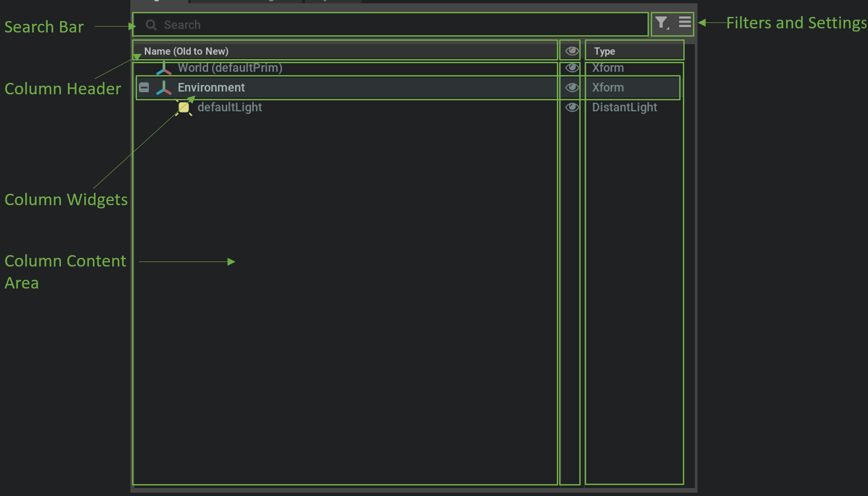Screen dimensions: 868x496
Task: Select the defaultLight item in the tree
Action: [229, 107]
